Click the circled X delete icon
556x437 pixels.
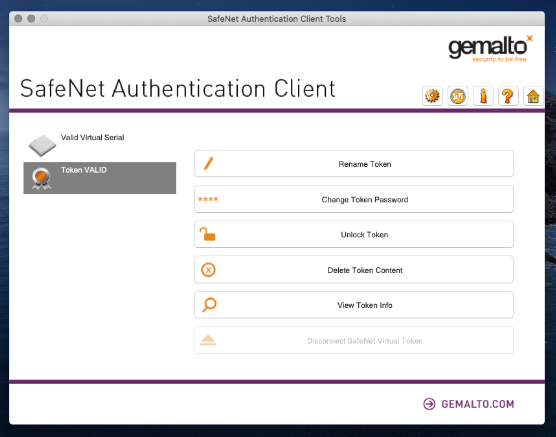[x=208, y=270]
